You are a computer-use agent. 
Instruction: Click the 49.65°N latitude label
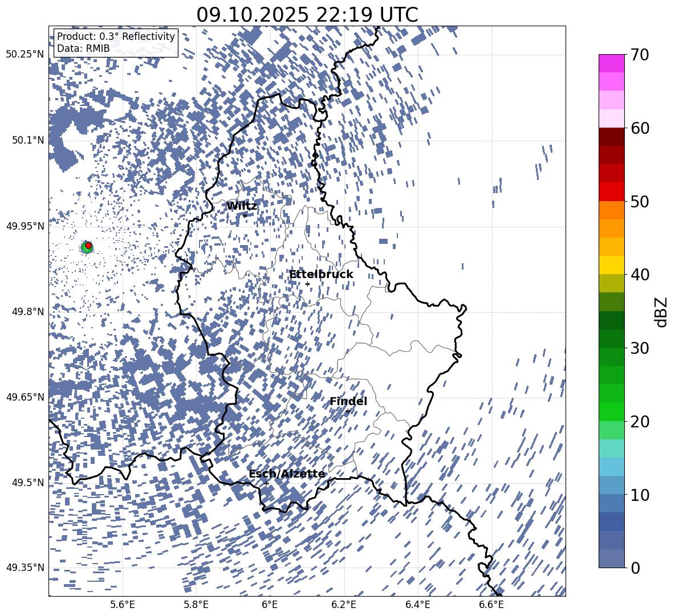25,397
